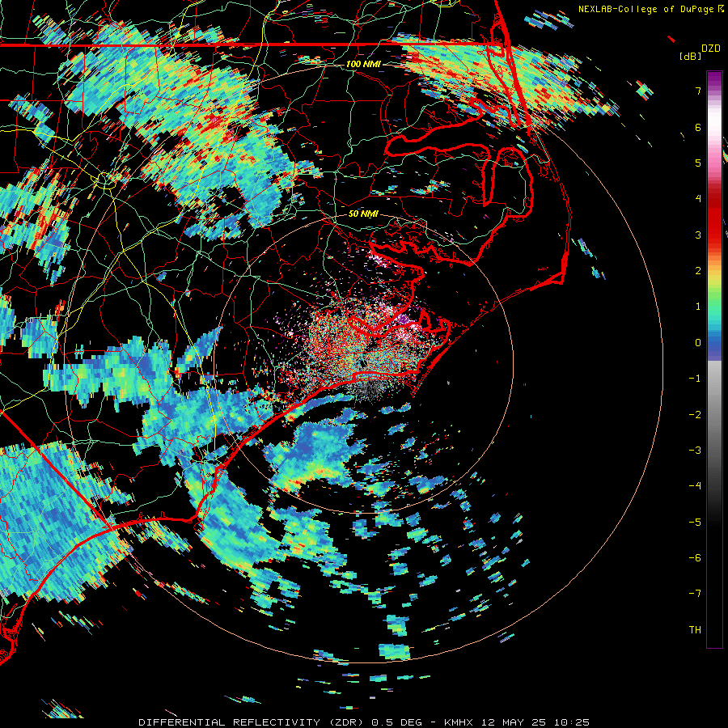Click the 100 NMI range ring label
This screenshot has width=728, height=728.
tap(363, 64)
